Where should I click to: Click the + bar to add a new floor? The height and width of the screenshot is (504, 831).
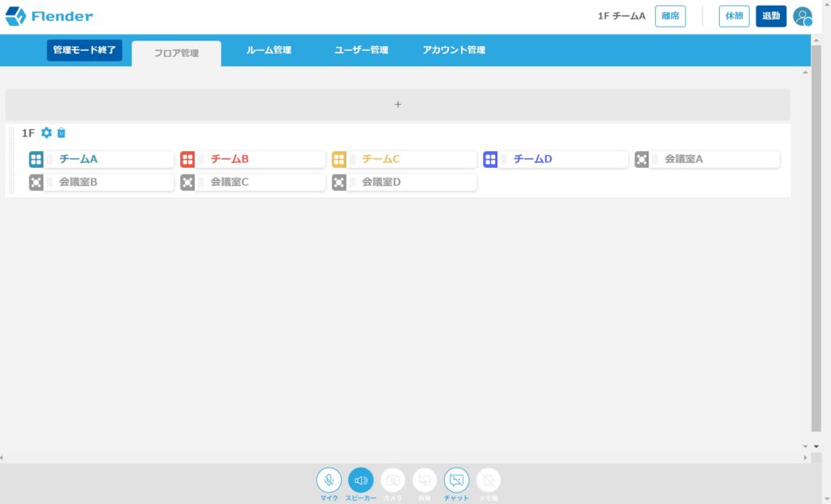pos(398,104)
